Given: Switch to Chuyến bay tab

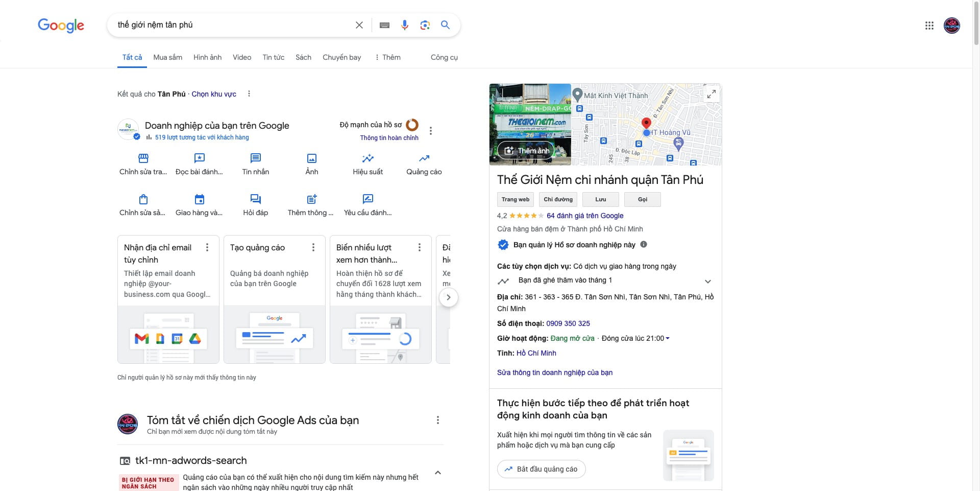Looking at the screenshot, I should coord(342,57).
